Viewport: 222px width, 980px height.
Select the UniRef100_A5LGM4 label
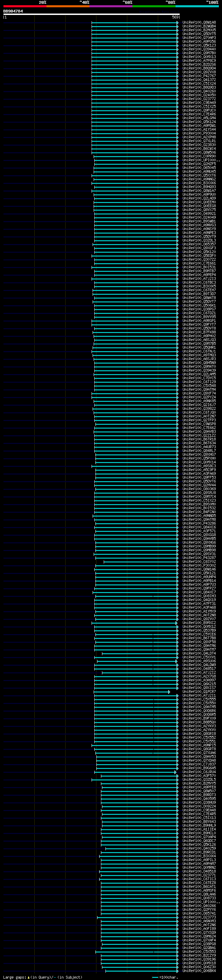click(199, 118)
